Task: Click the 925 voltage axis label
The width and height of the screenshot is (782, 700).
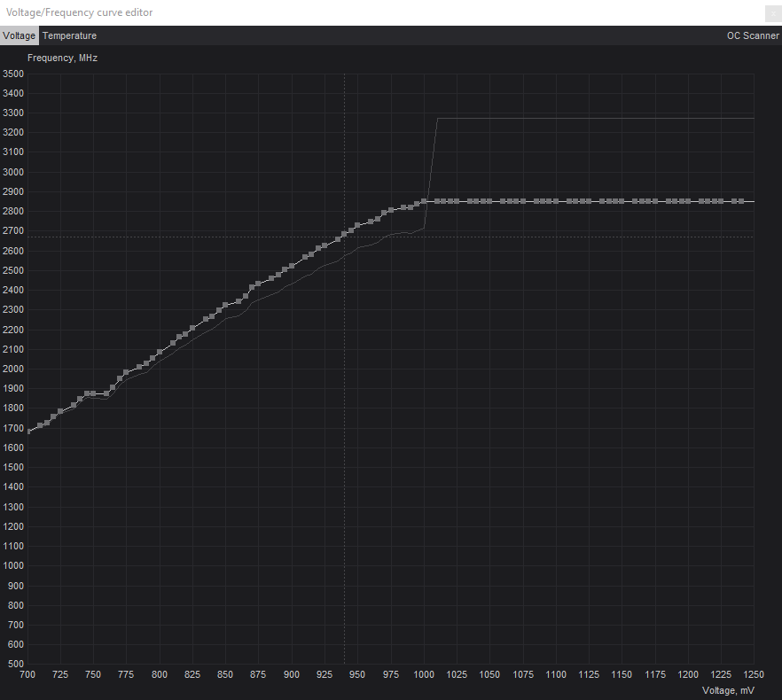Action: coord(325,674)
